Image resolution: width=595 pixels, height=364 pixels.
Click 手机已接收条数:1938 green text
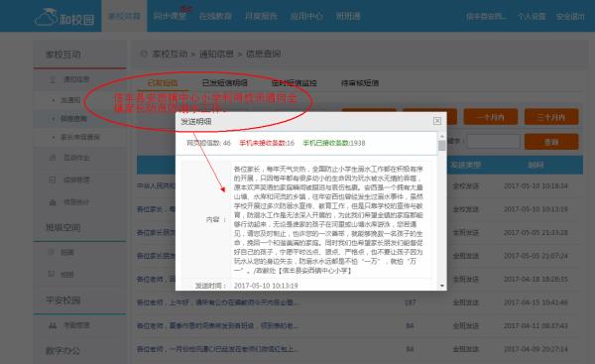(x=334, y=143)
